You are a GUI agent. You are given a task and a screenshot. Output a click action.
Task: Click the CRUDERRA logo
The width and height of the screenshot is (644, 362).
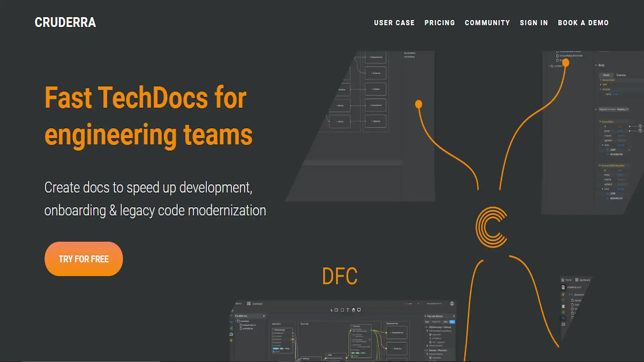[x=65, y=22]
